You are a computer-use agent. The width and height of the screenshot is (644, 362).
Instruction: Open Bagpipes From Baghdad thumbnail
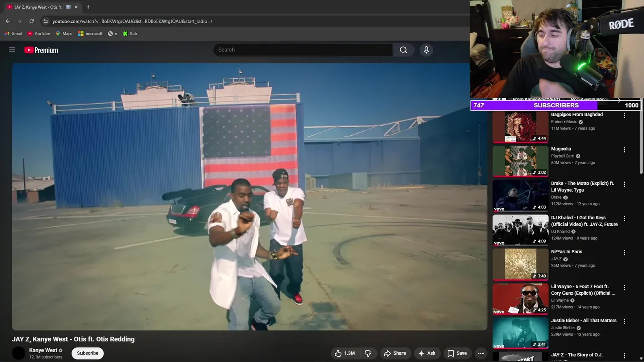click(x=520, y=127)
